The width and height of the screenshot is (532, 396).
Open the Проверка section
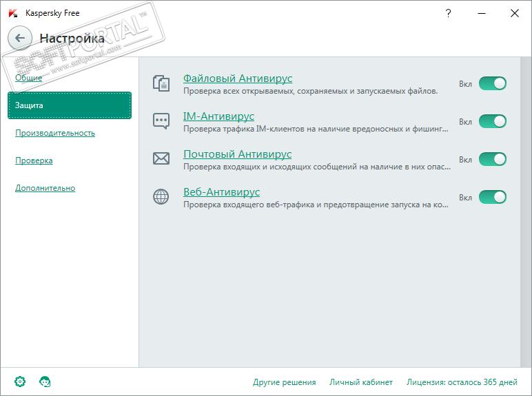point(34,160)
